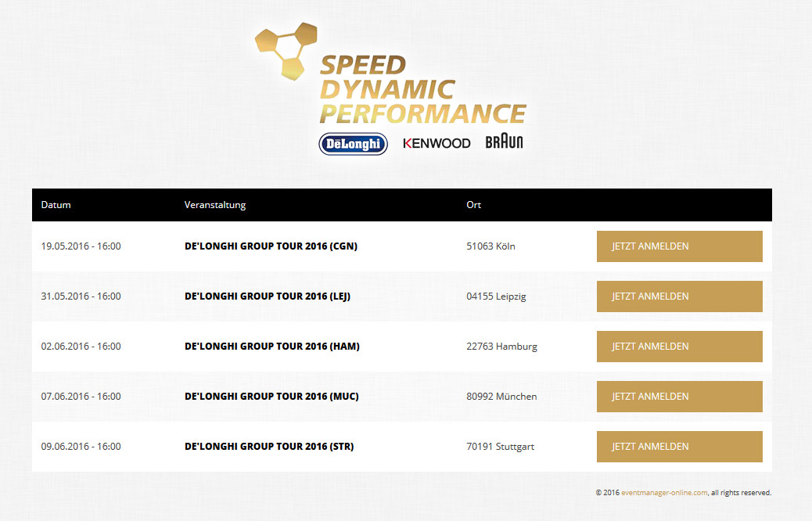Click the 19.05.2016 - 16:00 date cell

(81, 246)
